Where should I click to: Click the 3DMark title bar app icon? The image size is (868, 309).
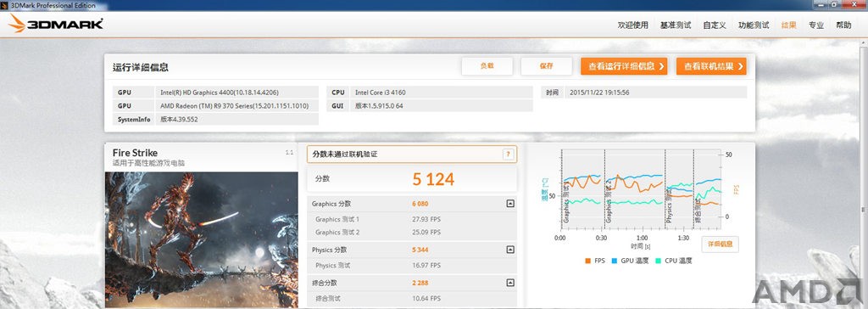click(x=5, y=5)
